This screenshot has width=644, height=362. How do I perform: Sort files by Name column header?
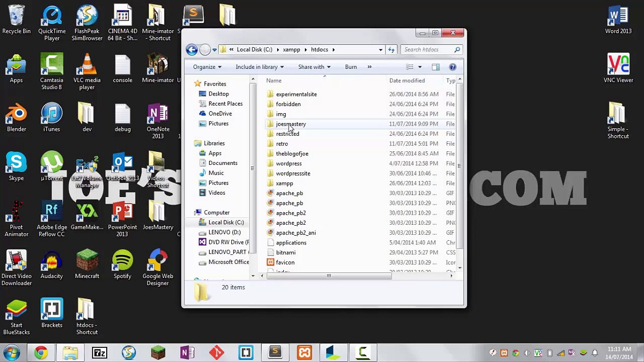pyautogui.click(x=274, y=80)
